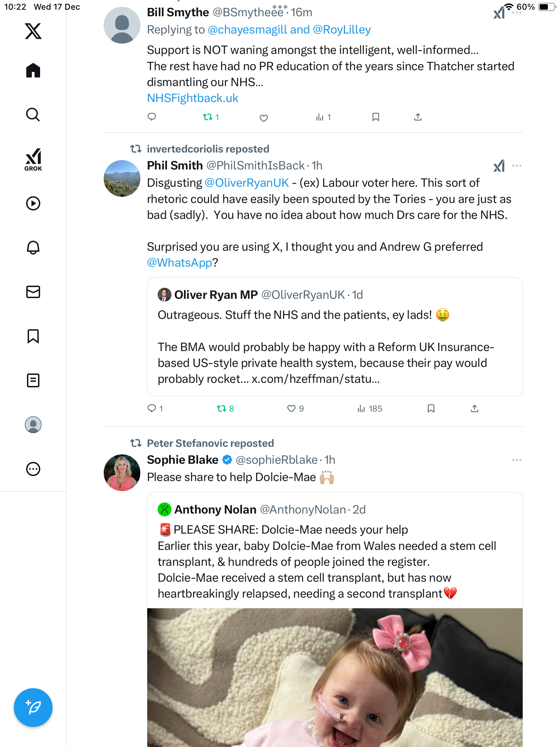Open the sidebar More circle menu

33,469
